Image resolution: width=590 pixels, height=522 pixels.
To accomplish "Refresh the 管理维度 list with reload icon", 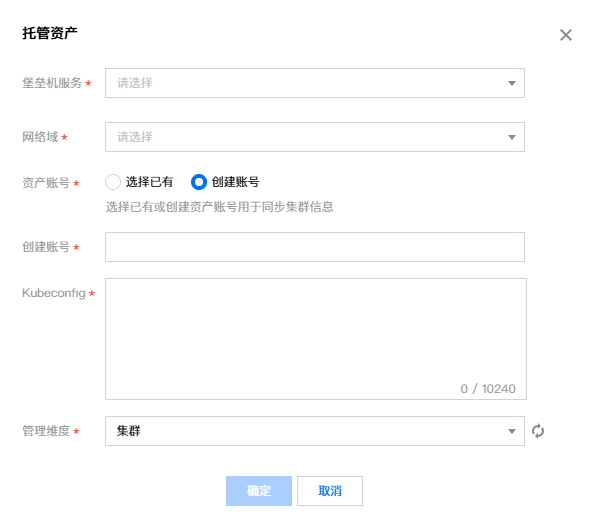I will pyautogui.click(x=538, y=431).
